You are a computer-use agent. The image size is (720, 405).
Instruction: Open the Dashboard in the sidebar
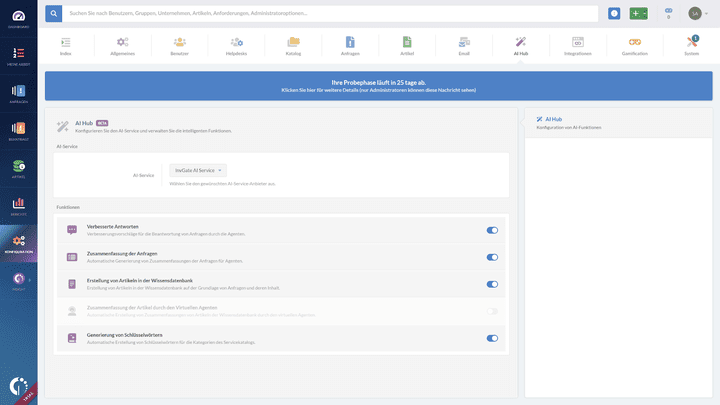(x=18, y=19)
